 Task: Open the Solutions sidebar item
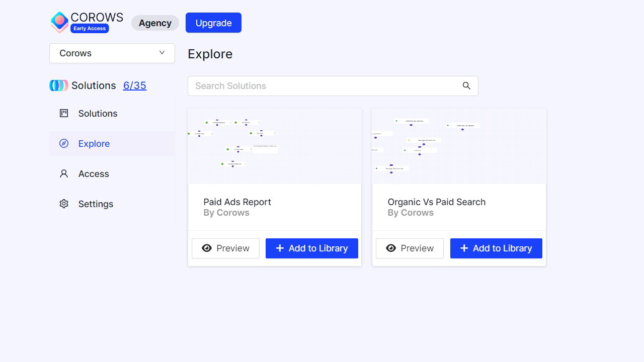(x=98, y=114)
